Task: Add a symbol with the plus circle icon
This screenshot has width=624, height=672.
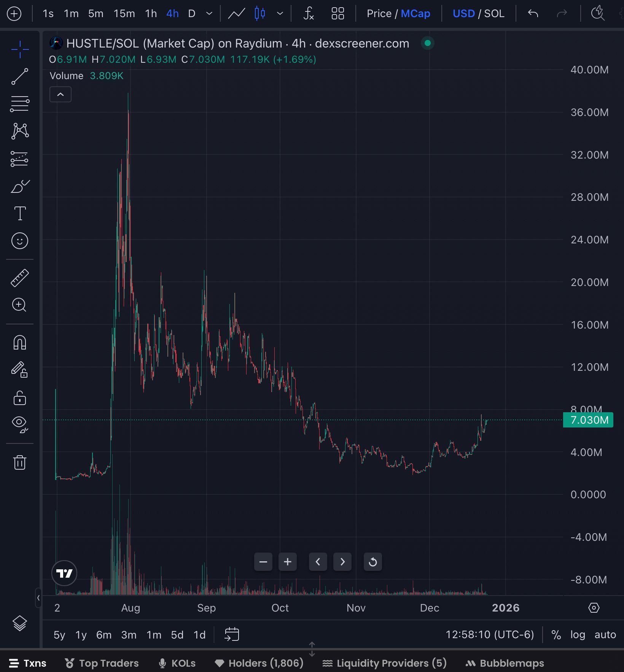Action: (x=14, y=14)
